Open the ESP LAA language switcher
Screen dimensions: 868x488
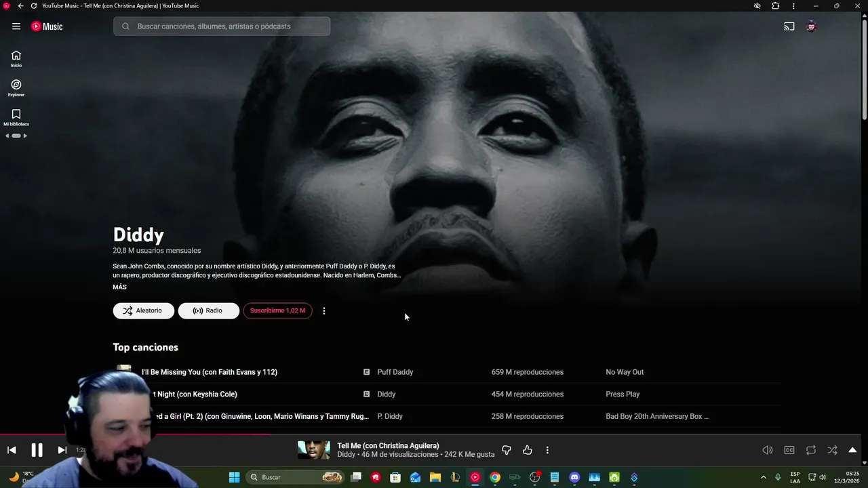click(x=795, y=477)
